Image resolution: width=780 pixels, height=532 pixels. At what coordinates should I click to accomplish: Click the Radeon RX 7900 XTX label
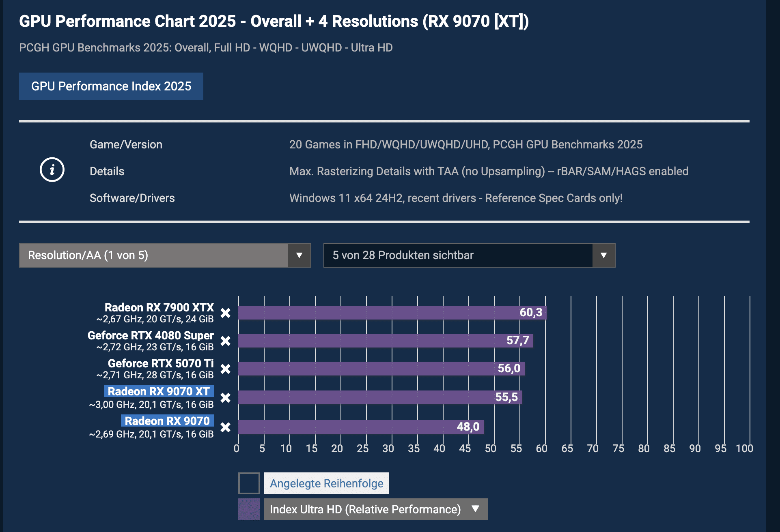tap(159, 307)
